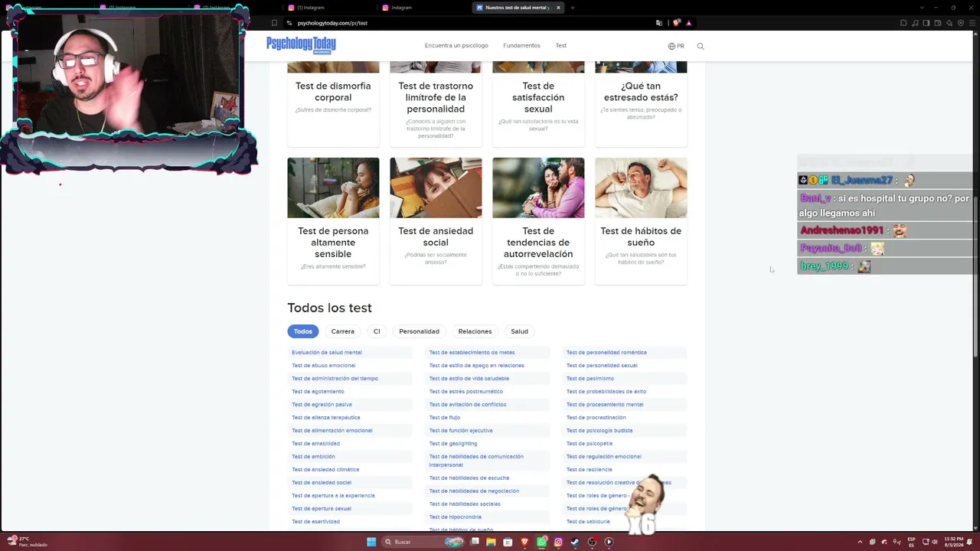
Task: Open 'Test de psicopatía' link
Action: tap(589, 444)
